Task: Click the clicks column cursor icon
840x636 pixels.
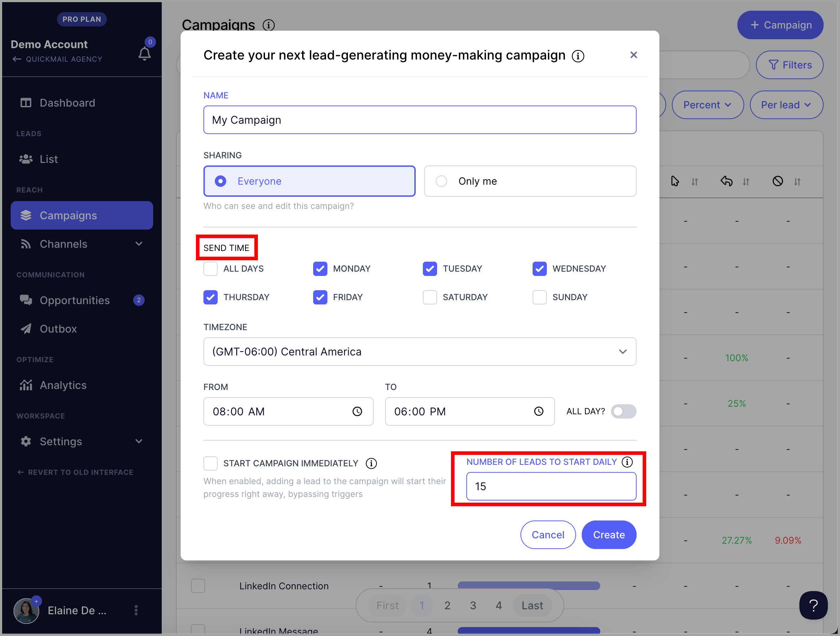Action: pos(674,181)
